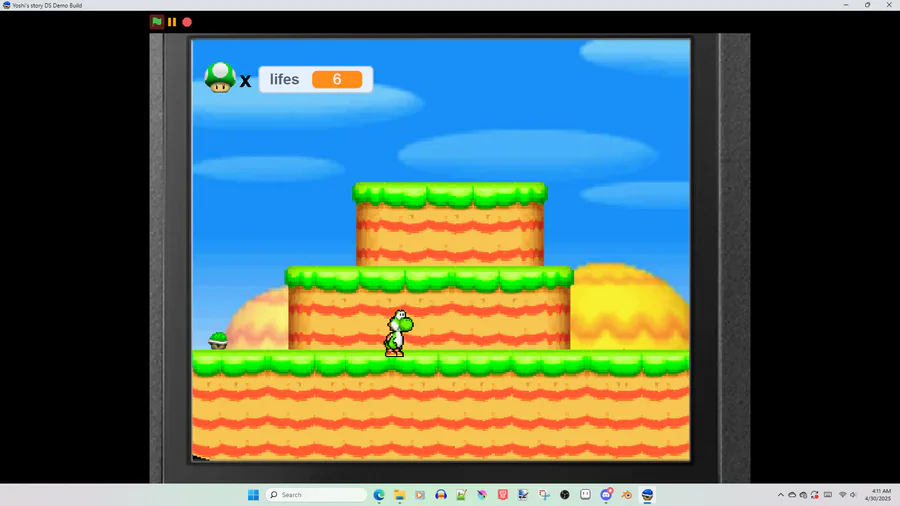Select the Yoshi's Story game taskbar icon
The height and width of the screenshot is (506, 900).
(647, 495)
